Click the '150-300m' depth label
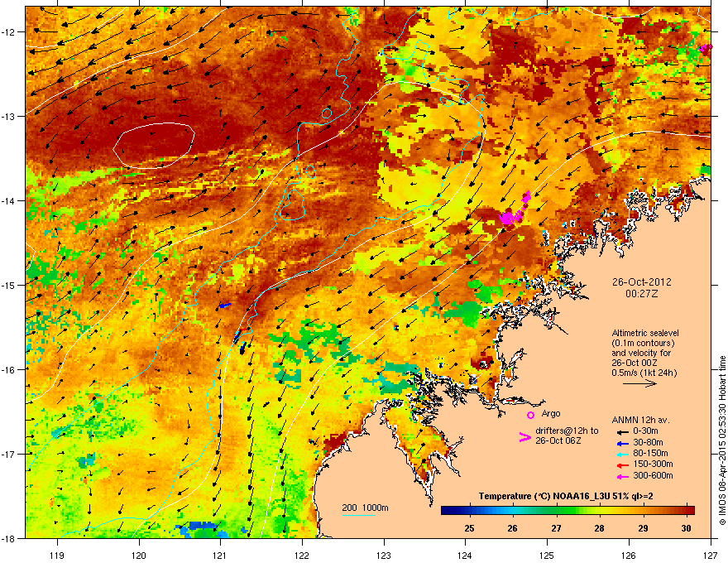Viewport: 728px width, 563px height. click(653, 464)
